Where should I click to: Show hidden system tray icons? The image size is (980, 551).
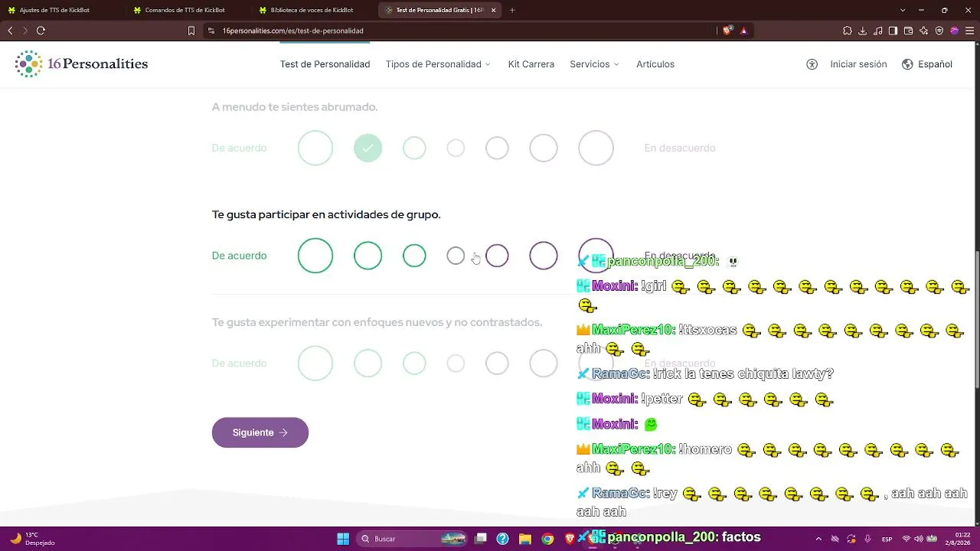(818, 539)
